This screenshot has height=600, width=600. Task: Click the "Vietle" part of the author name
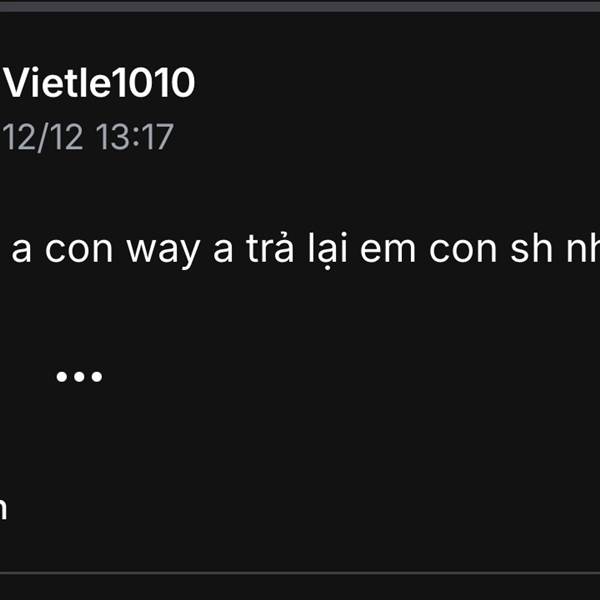59,83
